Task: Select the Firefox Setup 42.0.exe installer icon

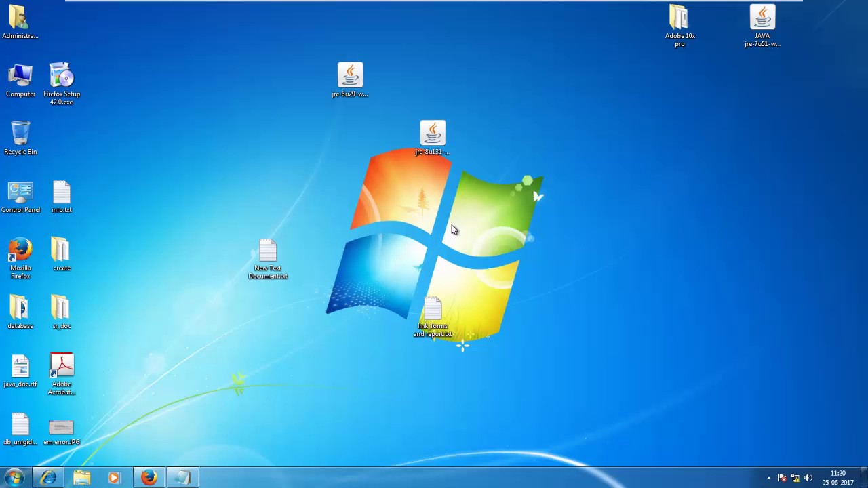Action: tap(62, 84)
